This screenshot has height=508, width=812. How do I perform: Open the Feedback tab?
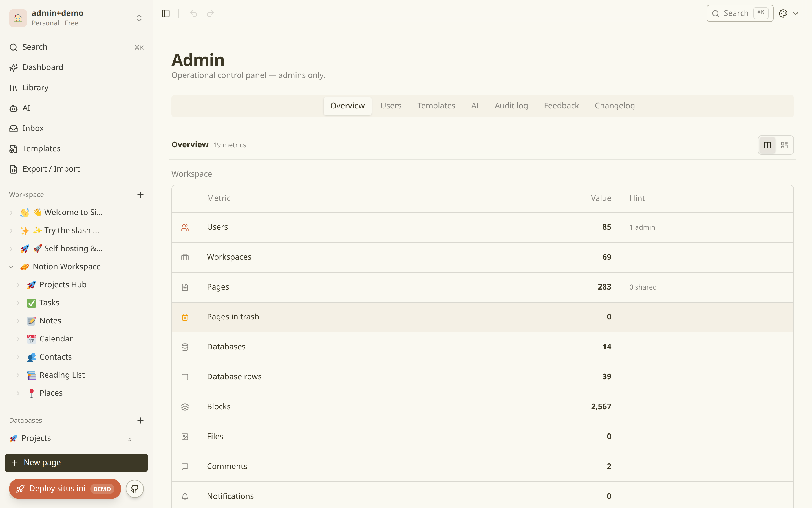[561, 106]
